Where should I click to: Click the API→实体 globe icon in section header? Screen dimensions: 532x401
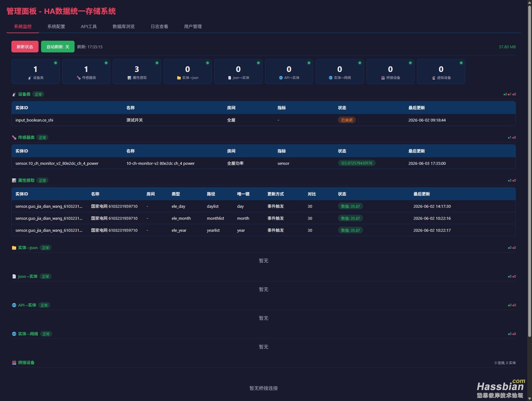click(14, 305)
